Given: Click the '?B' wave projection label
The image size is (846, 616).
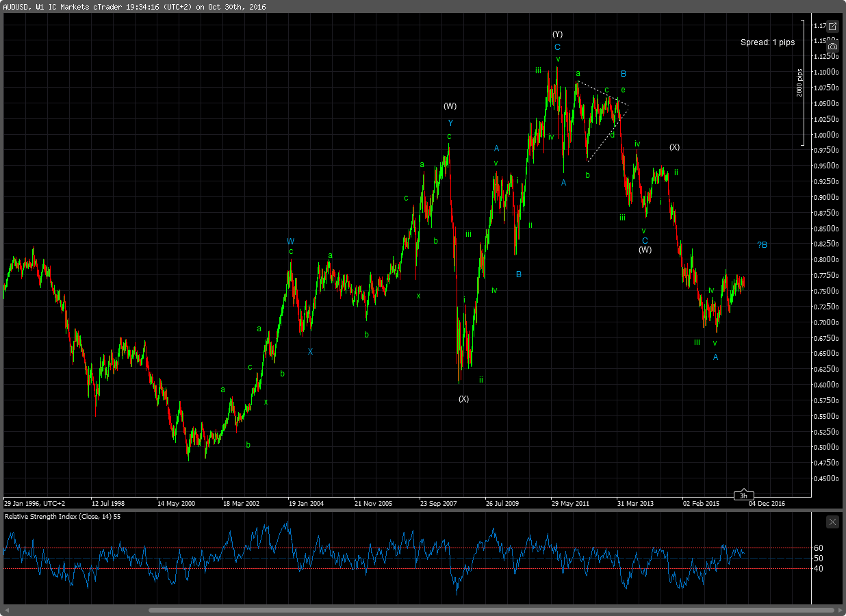Looking at the screenshot, I should click(x=762, y=245).
